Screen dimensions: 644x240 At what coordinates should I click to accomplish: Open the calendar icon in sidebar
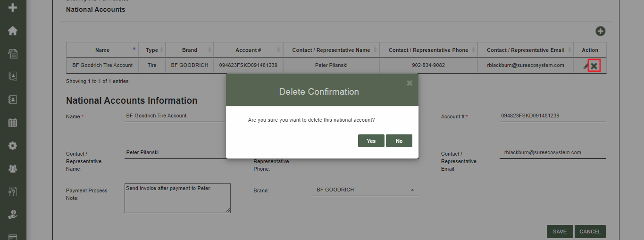pos(13,123)
